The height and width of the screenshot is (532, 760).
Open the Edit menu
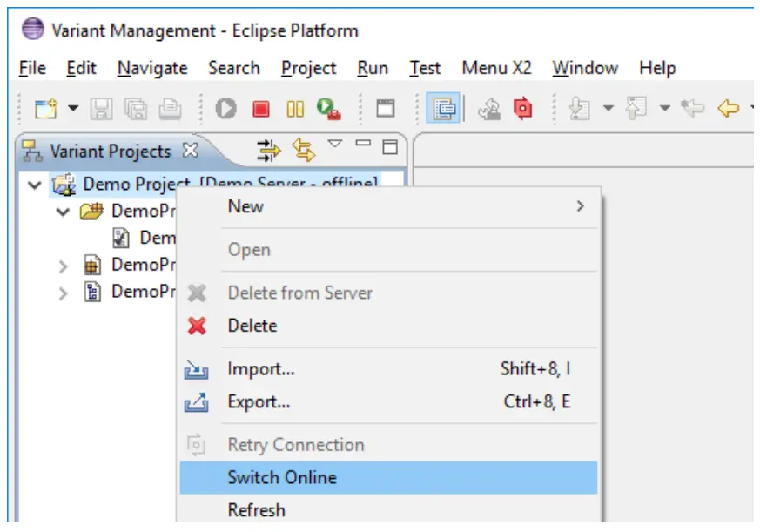[81, 68]
